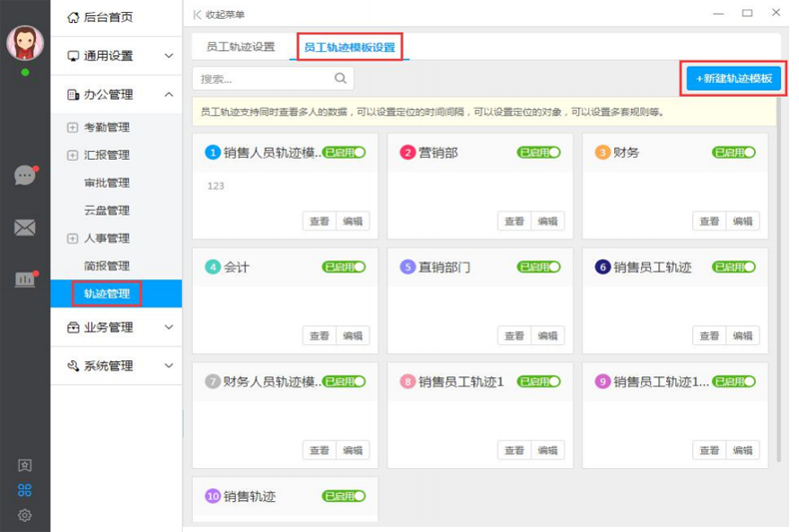The image size is (799, 532).
Task: Click the star favorites icon in left bar
Action: pos(25,466)
